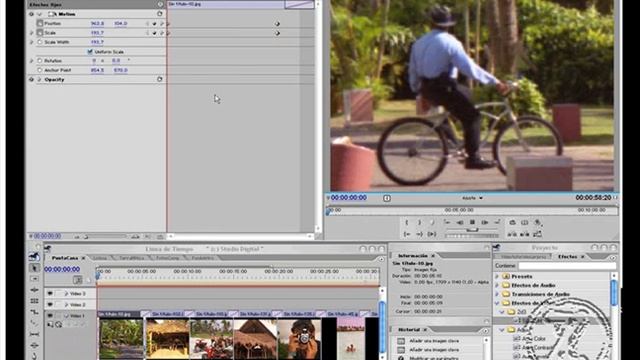Open the second sequence tab next to PuntaCana
Viewport: 640px width, 360px height.
[100, 258]
